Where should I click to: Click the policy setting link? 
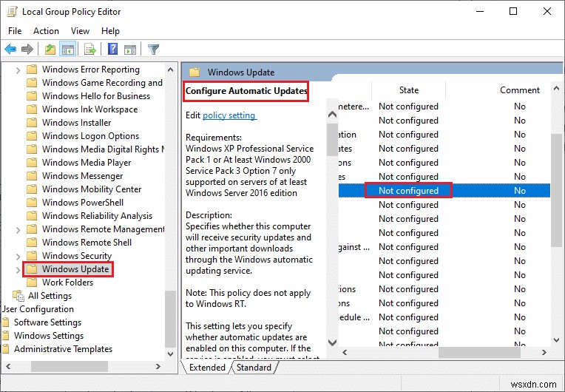[229, 115]
